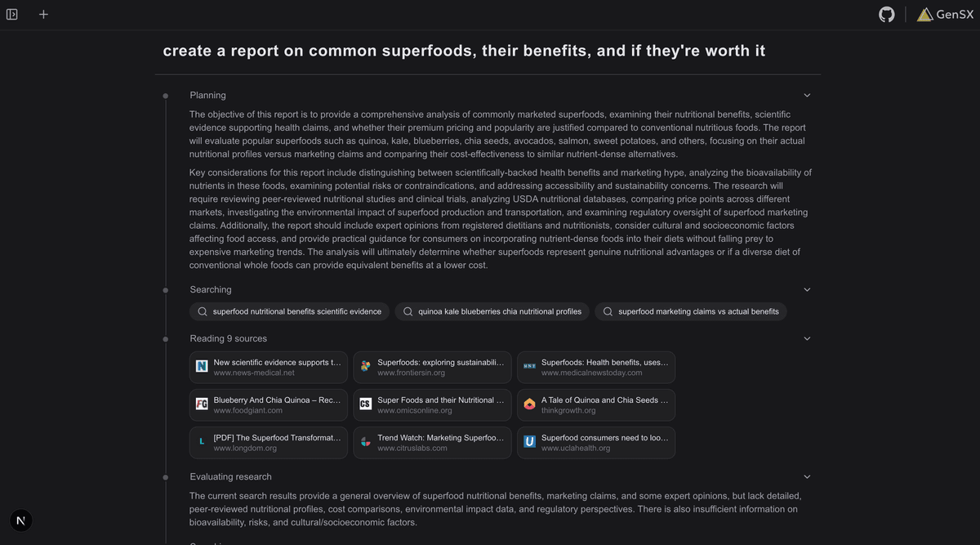Image resolution: width=980 pixels, height=545 pixels.
Task: Click the news-medical.net source favicon
Action: tap(202, 367)
